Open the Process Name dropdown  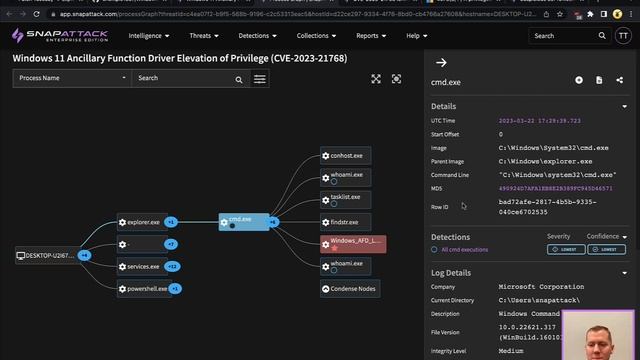tap(72, 78)
